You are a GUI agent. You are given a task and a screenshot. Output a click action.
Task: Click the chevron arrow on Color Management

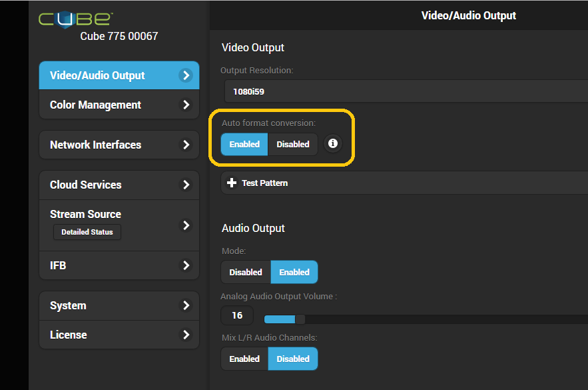tap(186, 105)
